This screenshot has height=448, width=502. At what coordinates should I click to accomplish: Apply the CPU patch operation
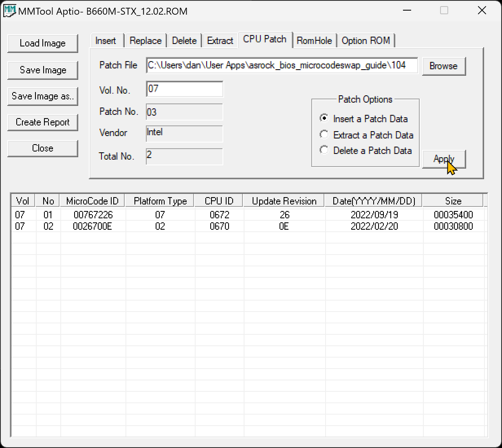(x=444, y=159)
